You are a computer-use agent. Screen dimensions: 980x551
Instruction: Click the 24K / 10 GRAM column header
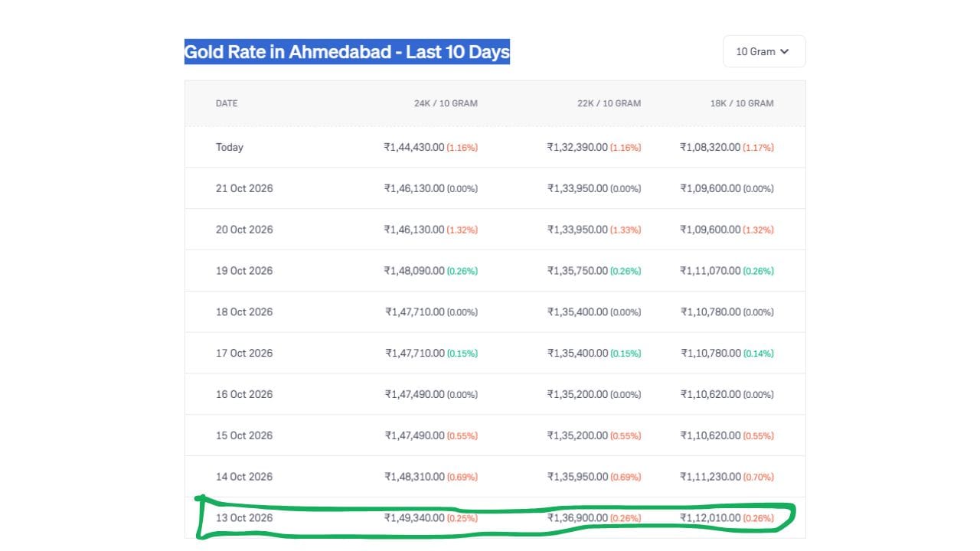[x=446, y=103]
